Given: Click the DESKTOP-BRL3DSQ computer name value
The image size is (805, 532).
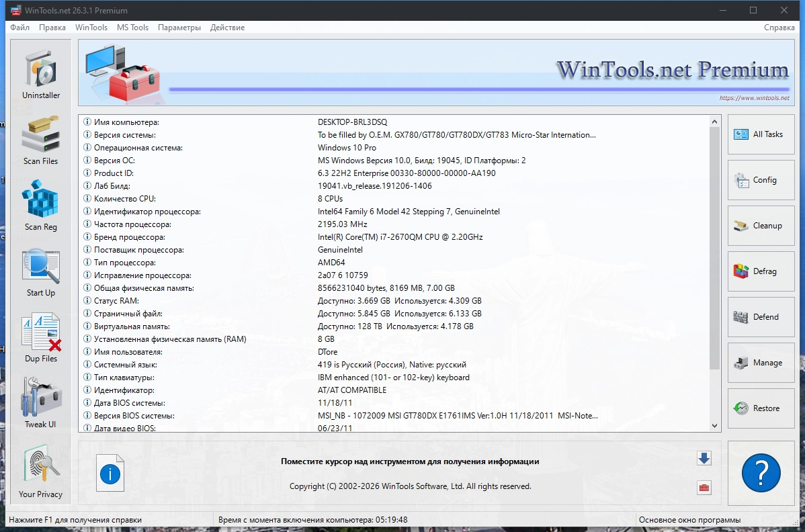Looking at the screenshot, I should point(352,122).
